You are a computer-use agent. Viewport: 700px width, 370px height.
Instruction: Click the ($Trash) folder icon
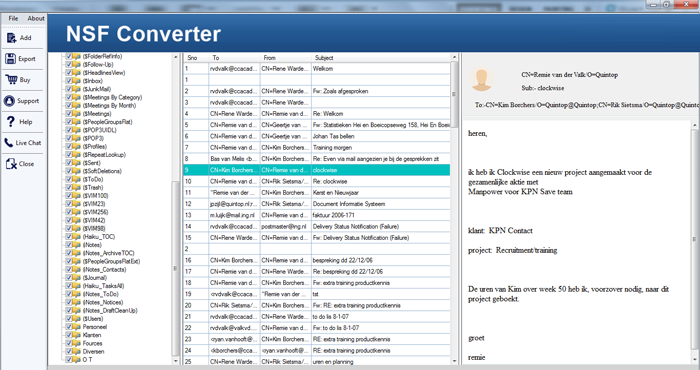pyautogui.click(x=77, y=187)
